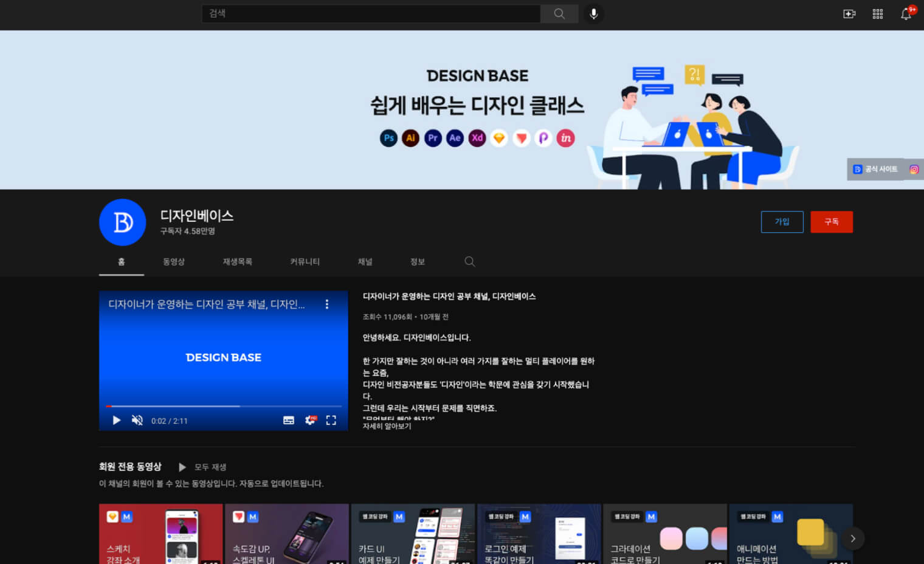Click the InVision icon on the banner
This screenshot has width=924, height=564.
(565, 138)
